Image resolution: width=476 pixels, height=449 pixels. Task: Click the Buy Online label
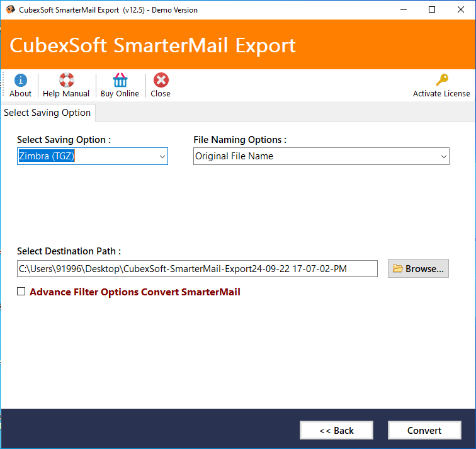point(120,93)
